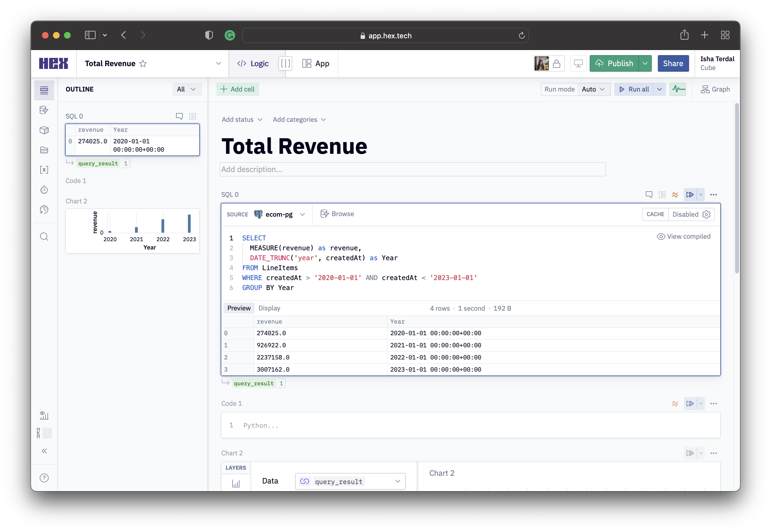Image resolution: width=771 pixels, height=532 pixels.
Task: Click the Publish button
Action: pos(614,63)
